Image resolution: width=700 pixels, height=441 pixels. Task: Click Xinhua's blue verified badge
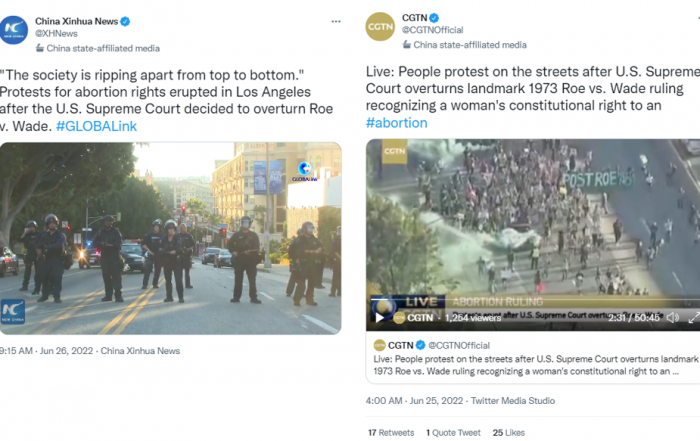(125, 21)
